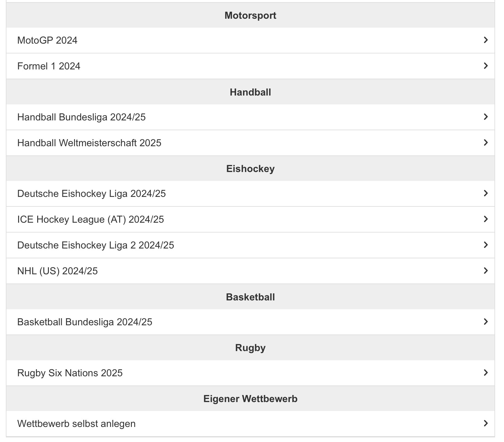The height and width of the screenshot is (442, 504).
Task: Click the arrow icon for Handball Weltmeisterschaft 2025
Action: [x=486, y=143]
